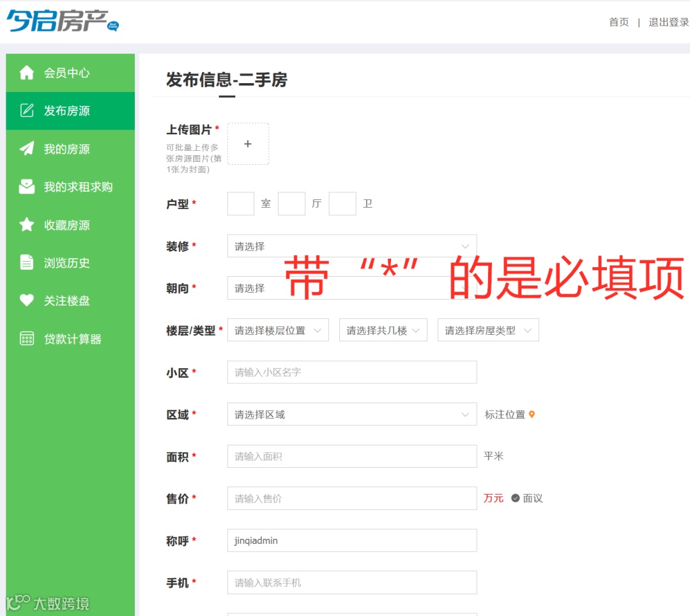Click the plus icon to upload image
The image size is (690, 616).
[x=248, y=144]
